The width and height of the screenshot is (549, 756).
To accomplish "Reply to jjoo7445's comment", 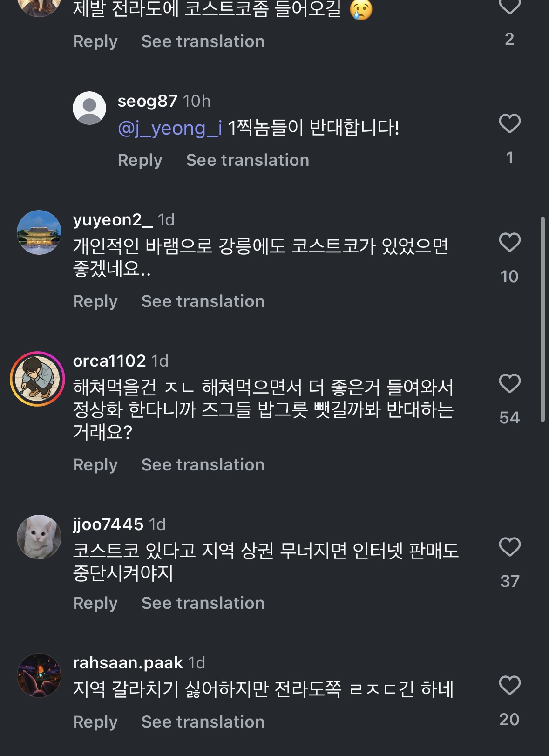I will point(95,603).
